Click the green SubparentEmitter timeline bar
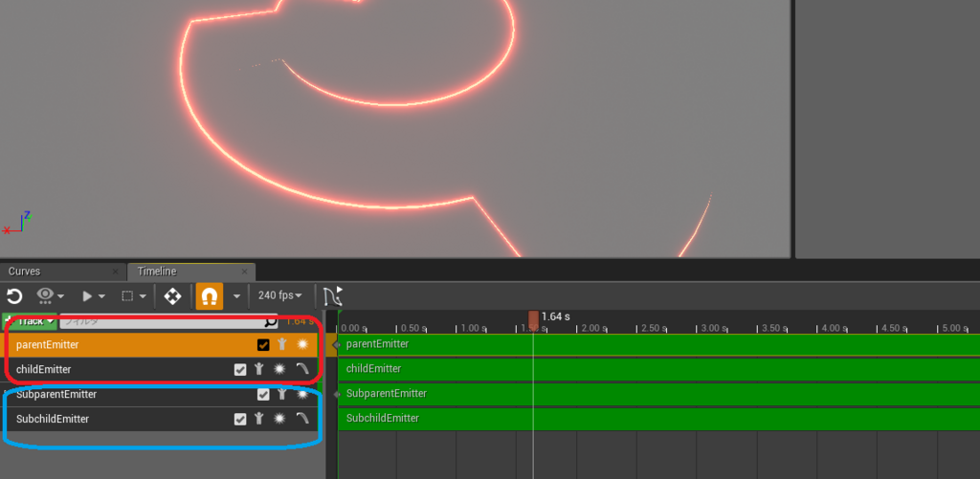980x479 pixels. pyautogui.click(x=658, y=394)
